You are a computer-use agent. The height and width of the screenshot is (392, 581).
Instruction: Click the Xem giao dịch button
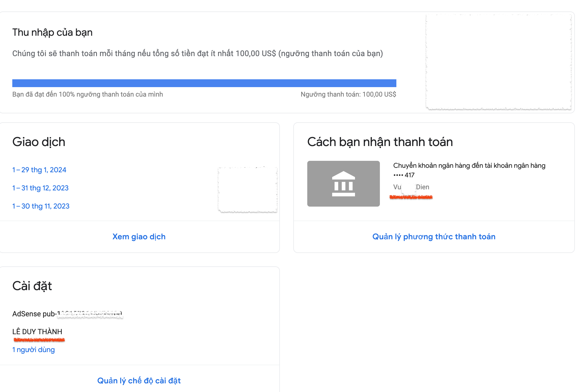click(139, 236)
